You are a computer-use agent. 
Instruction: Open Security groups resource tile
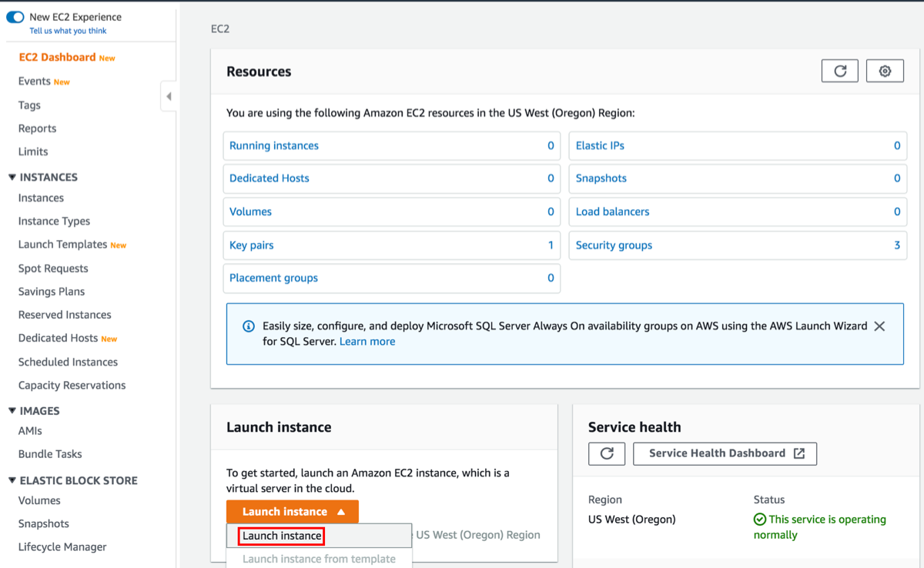(x=614, y=246)
